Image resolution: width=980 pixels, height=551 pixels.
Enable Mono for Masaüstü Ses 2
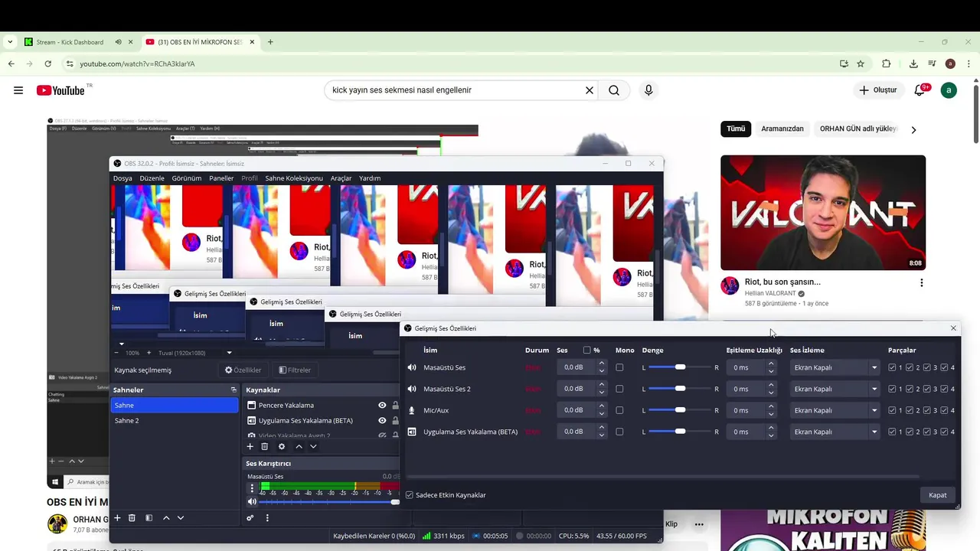[x=619, y=389]
